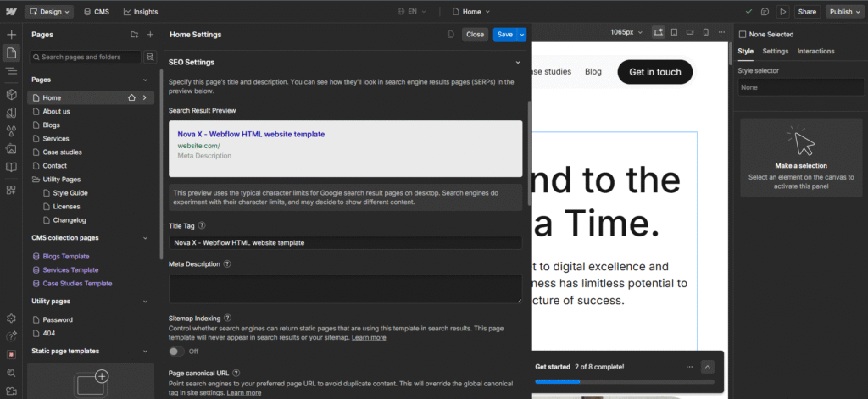Open the EN locale dropdown
868x399 pixels.
point(412,12)
